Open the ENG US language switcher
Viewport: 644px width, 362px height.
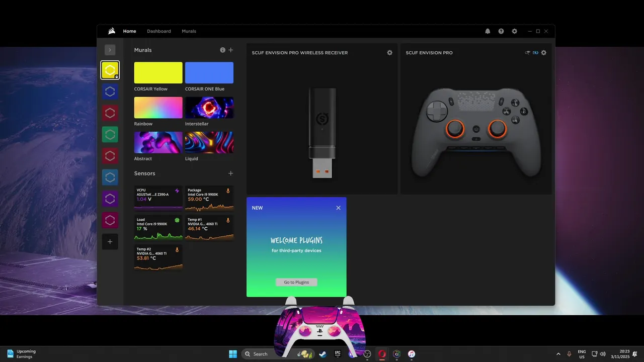point(582,354)
